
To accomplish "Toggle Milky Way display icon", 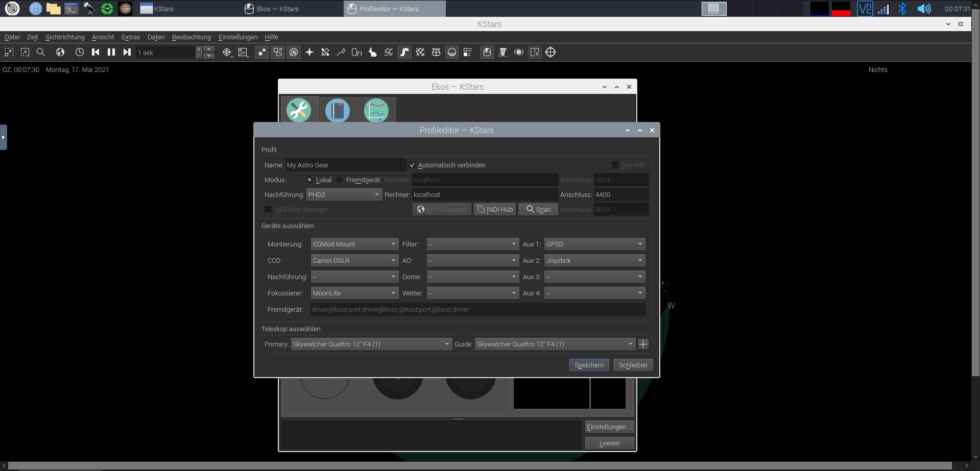I will (x=404, y=52).
